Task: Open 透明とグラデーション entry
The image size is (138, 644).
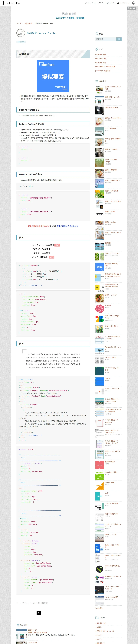Action: (x=112, y=253)
